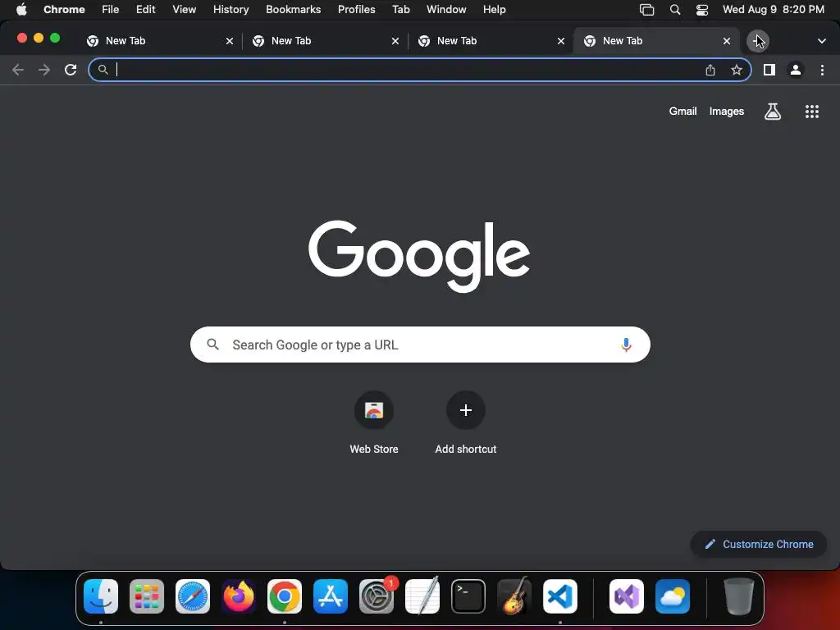Open the File menu

point(111,10)
